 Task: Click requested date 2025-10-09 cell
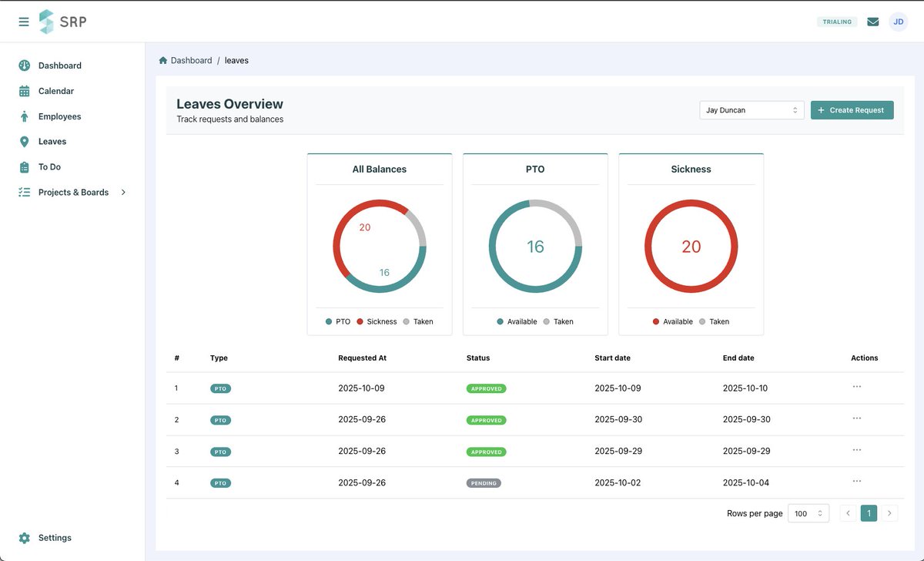pos(361,388)
